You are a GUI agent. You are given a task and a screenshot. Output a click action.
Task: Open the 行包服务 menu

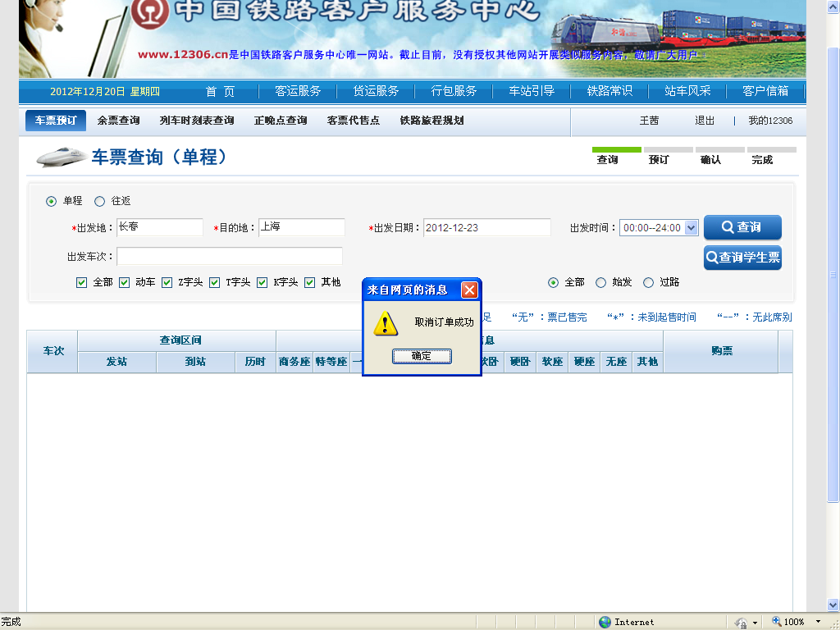click(x=454, y=92)
